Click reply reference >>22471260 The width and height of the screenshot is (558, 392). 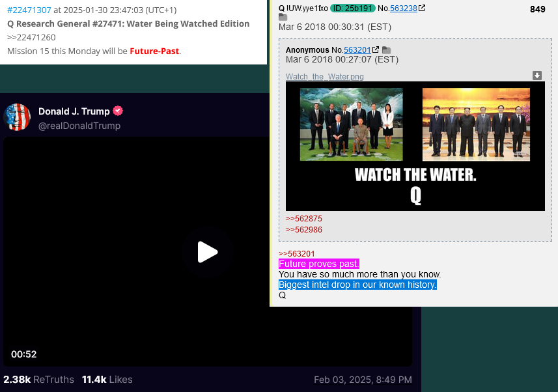[31, 37]
